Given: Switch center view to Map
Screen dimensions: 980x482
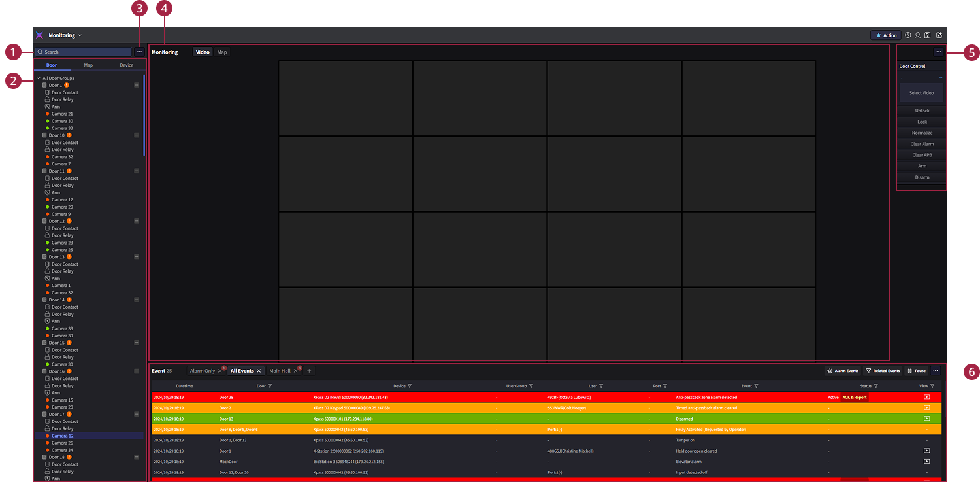Looking at the screenshot, I should (222, 52).
